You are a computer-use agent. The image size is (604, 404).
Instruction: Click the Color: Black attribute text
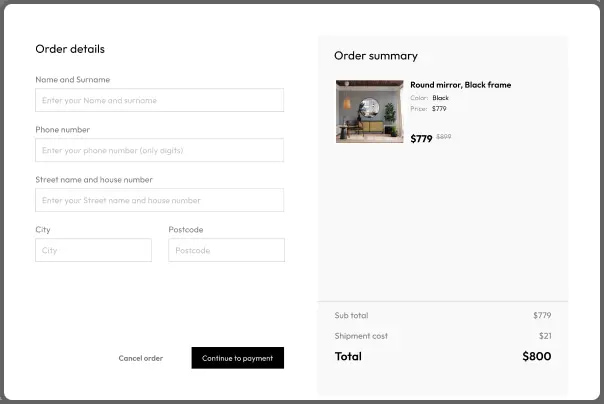tap(430, 98)
